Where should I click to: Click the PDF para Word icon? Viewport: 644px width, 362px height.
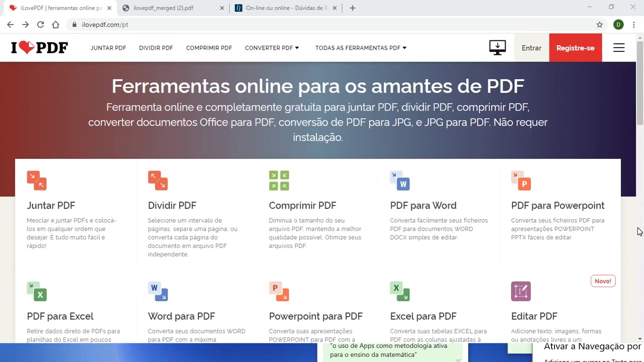400,180
